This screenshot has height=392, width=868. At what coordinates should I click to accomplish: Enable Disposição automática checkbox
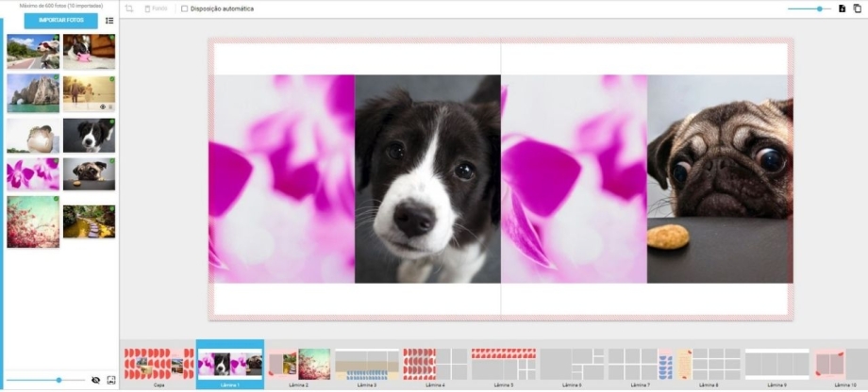tap(184, 8)
